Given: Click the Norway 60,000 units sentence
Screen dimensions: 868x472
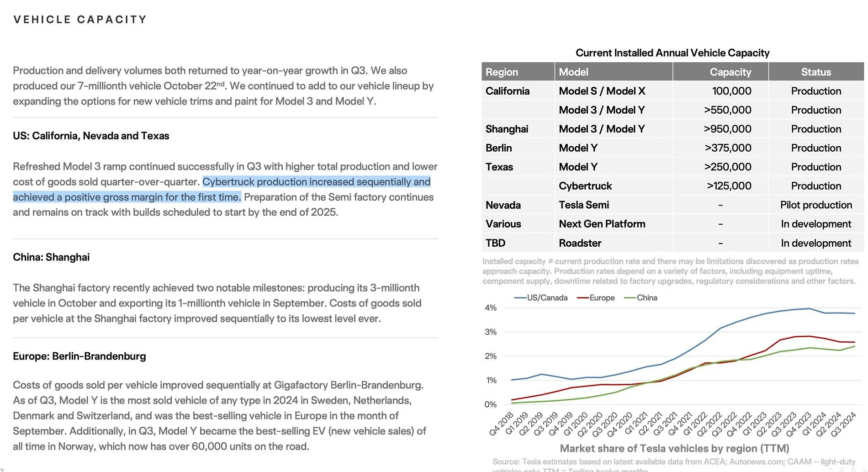Looking at the screenshot, I should (219, 439).
